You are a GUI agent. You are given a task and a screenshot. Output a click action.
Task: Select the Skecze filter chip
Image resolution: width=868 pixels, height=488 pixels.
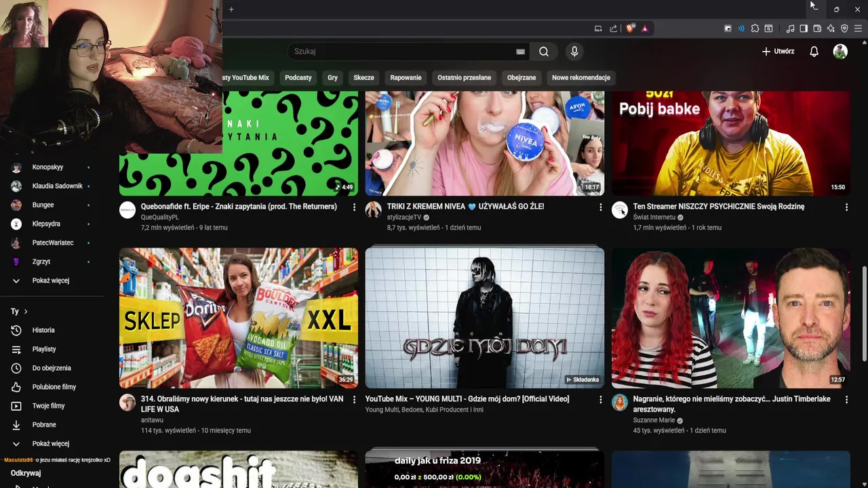(x=363, y=77)
